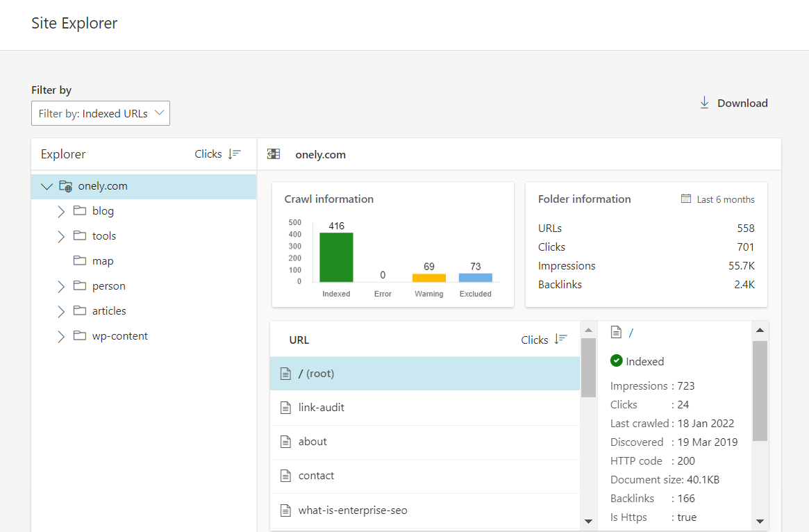The height and width of the screenshot is (532, 809).
Task: Click the Clicks sort icon in Explorer panel
Action: 234,154
